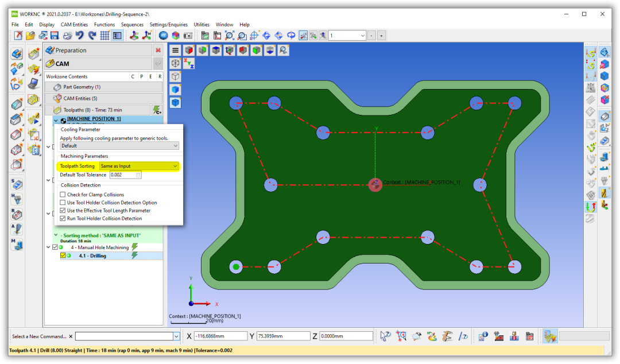
Task: Click the info badge icon in bottom toolbar
Action: pyautogui.click(x=483, y=336)
